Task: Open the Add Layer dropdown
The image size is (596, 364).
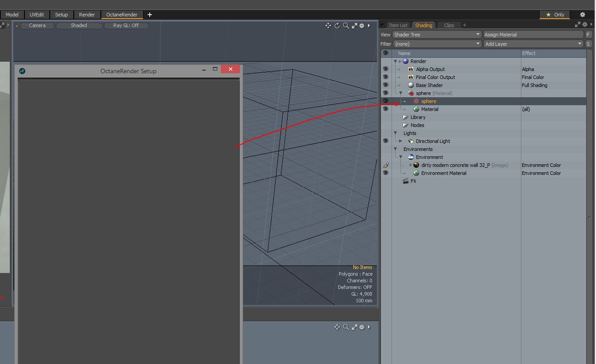Action: pos(533,44)
